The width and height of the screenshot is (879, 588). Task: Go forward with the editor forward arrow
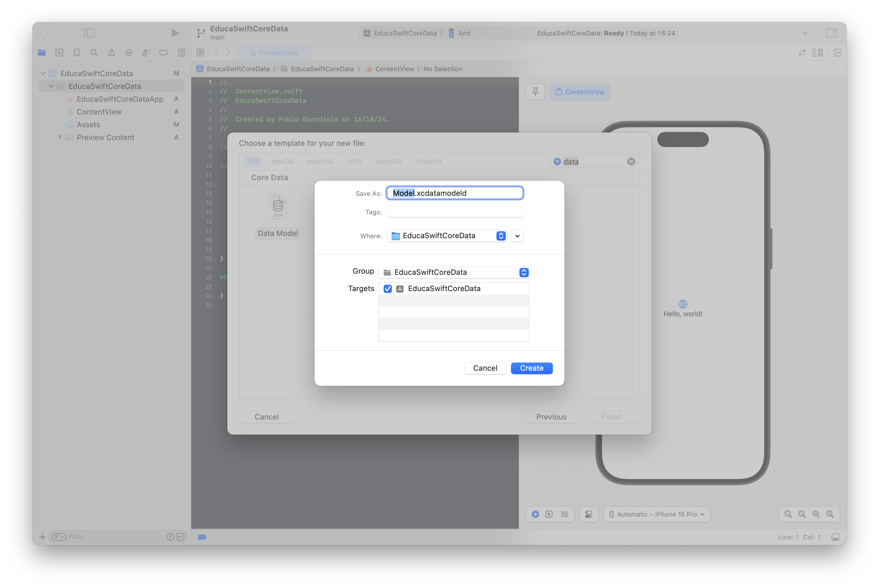[x=228, y=53]
